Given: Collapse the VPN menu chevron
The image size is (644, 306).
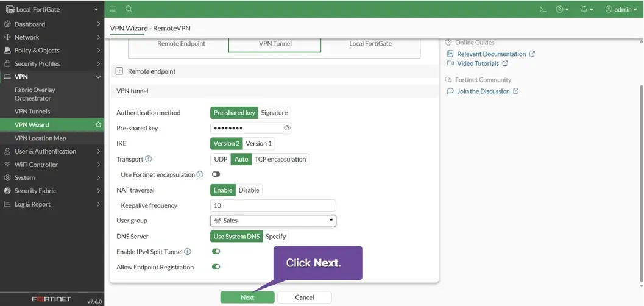Looking at the screenshot, I should [99, 77].
